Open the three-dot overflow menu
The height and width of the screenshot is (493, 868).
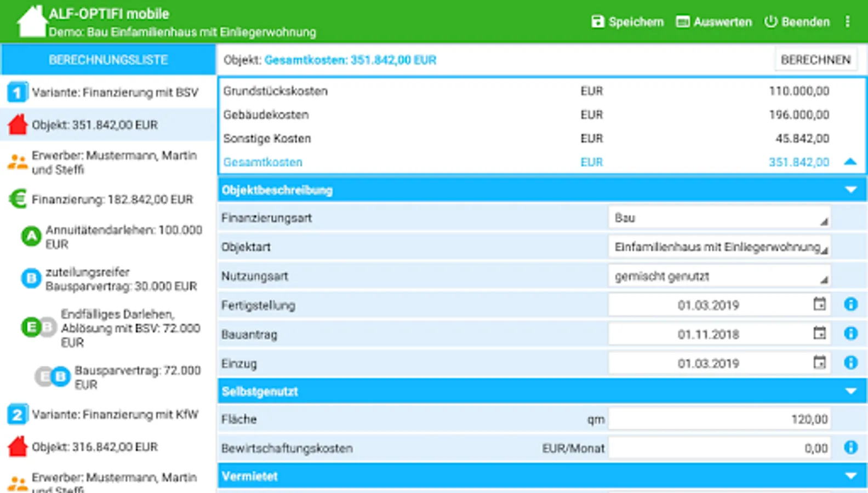tap(847, 21)
